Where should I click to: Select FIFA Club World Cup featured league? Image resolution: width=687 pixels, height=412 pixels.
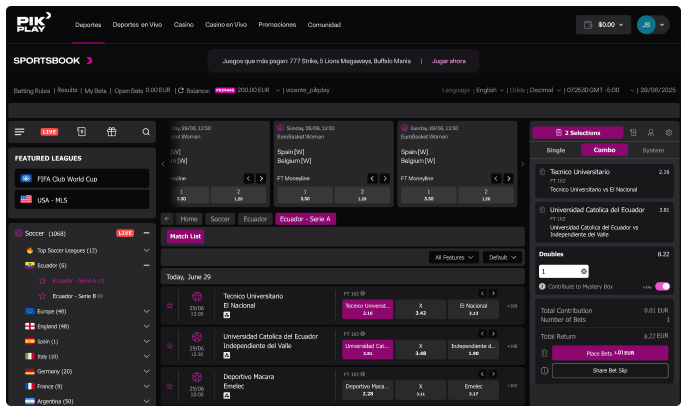tap(82, 179)
